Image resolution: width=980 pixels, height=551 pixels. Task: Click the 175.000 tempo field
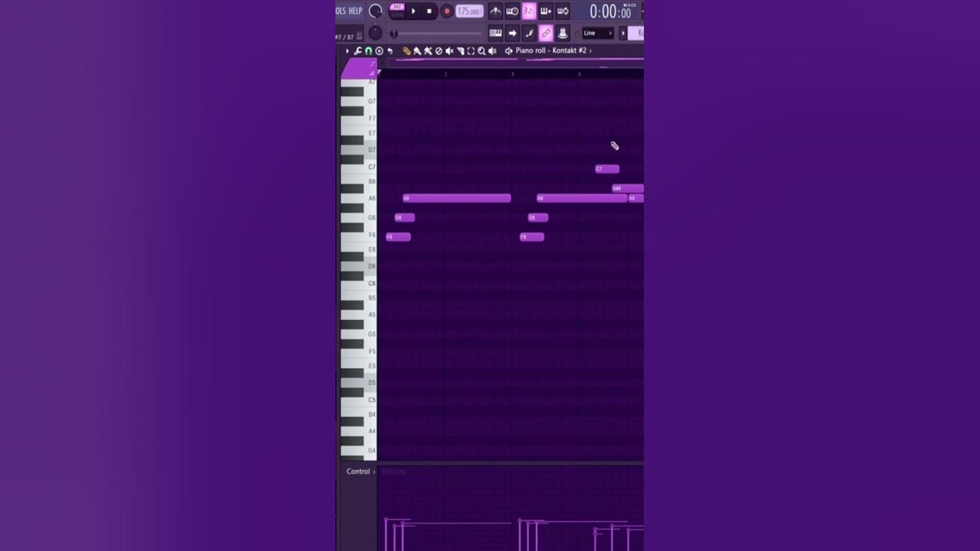pyautogui.click(x=469, y=11)
